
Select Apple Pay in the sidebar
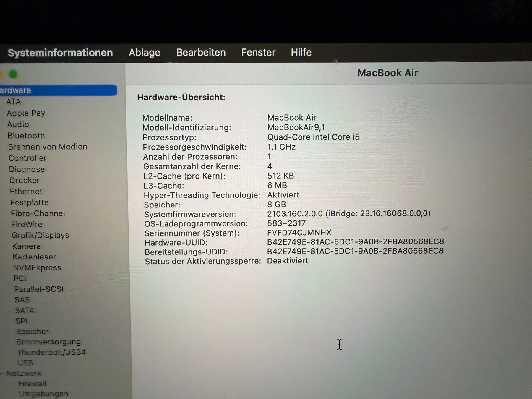(x=26, y=113)
